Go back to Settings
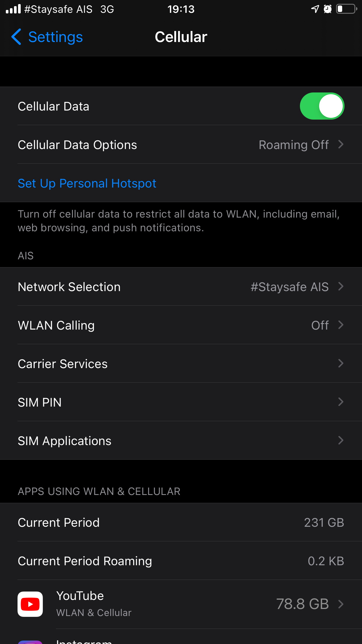The image size is (362, 644). click(55, 37)
